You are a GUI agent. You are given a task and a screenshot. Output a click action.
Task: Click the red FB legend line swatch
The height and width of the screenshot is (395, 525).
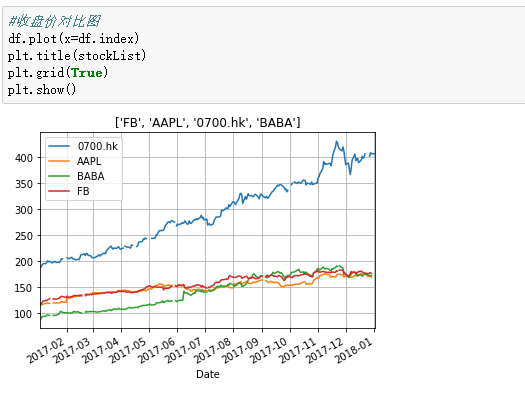tap(59, 191)
